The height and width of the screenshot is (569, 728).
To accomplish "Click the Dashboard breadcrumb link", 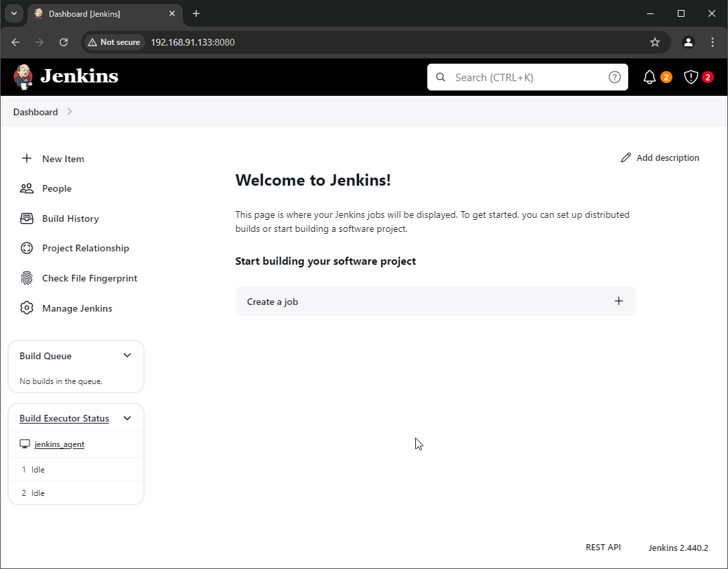I will 35,112.
